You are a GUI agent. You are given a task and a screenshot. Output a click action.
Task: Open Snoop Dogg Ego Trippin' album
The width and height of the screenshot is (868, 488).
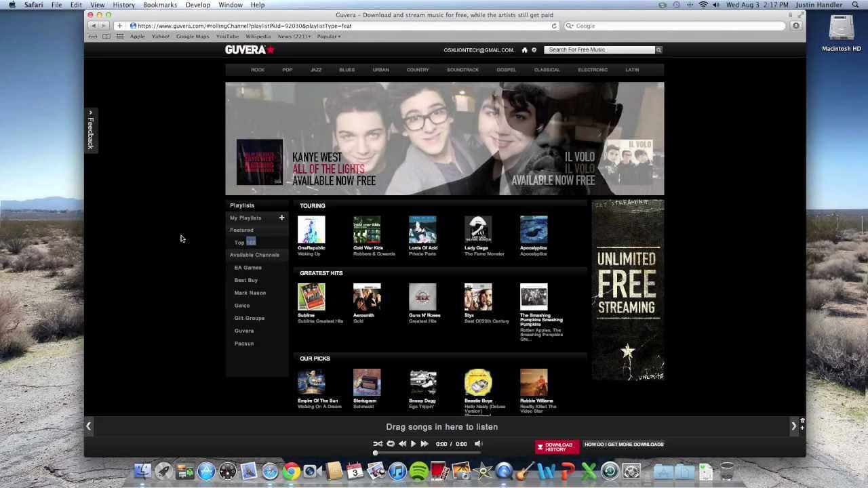(x=422, y=382)
